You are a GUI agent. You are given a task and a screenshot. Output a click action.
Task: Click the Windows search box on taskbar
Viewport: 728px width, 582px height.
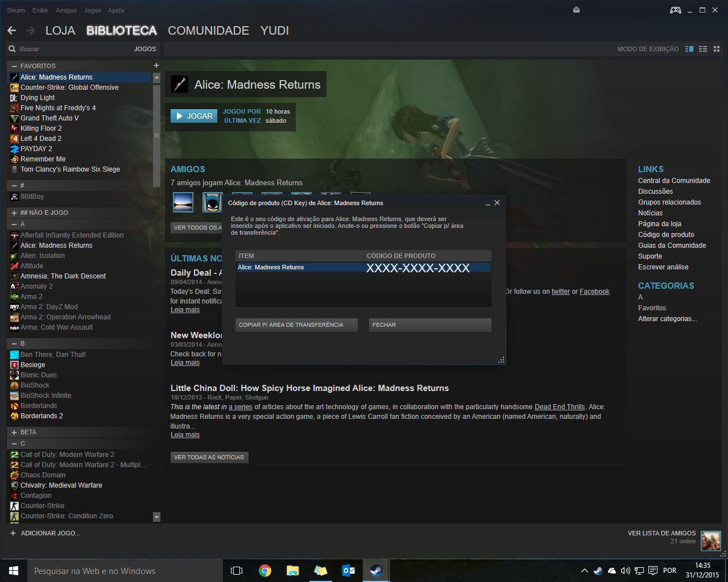(x=125, y=571)
